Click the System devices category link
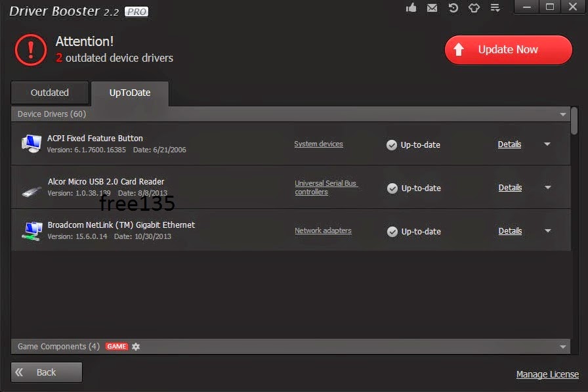588x392 pixels. coord(318,144)
